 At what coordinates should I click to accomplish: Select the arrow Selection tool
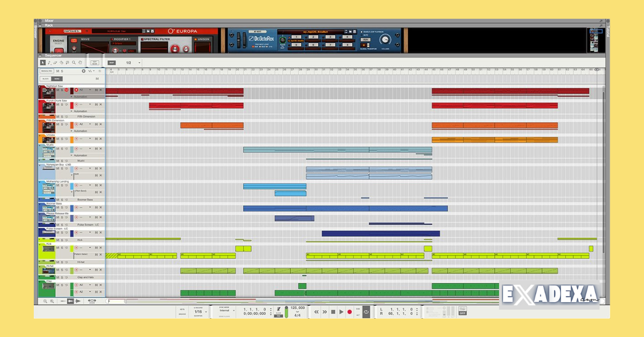[x=42, y=62]
